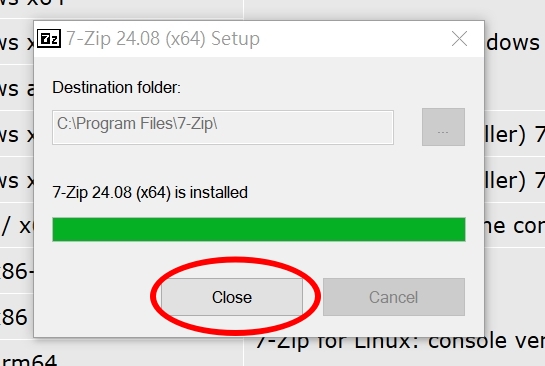Click the partial 'dows' text behind the dialog
Image resolution: width=545 pixels, height=366 pixels.
(513, 43)
